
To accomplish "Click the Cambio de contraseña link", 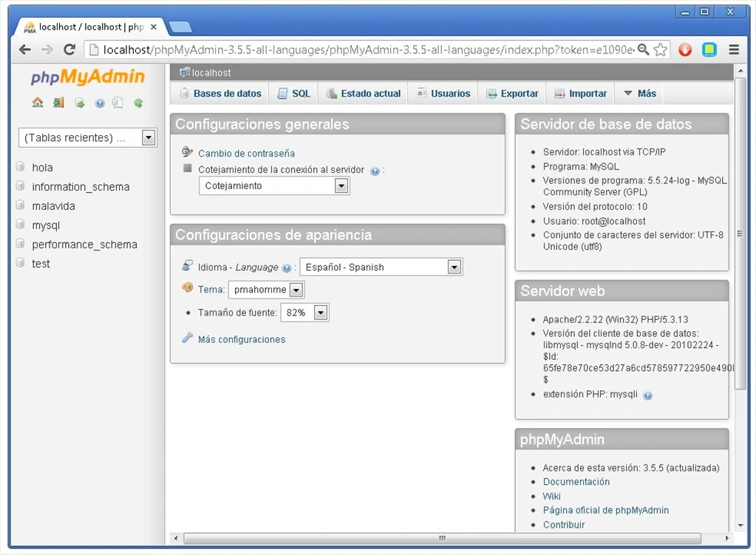I will tap(246, 153).
